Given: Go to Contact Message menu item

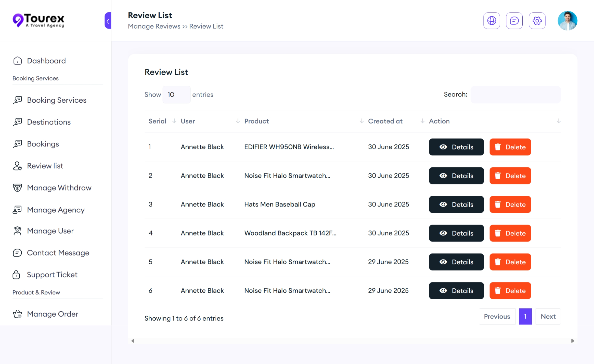Looking at the screenshot, I should pyautogui.click(x=58, y=253).
